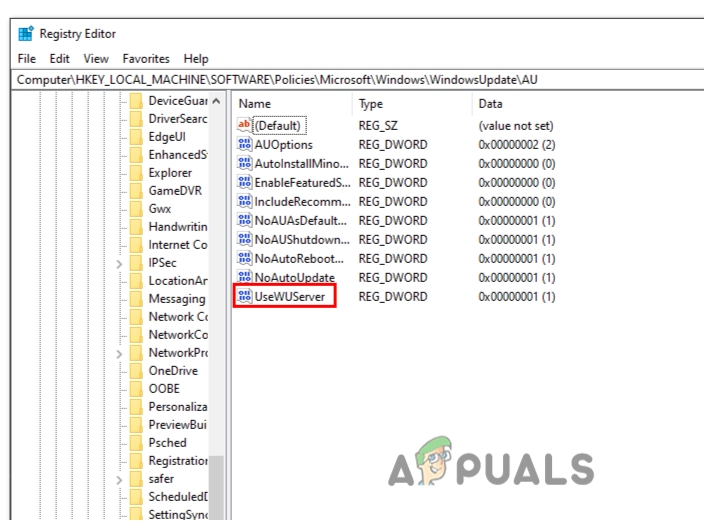Click the Registry Editor app icon in title bar
Viewport: 704px width, 522px height.
(26, 34)
